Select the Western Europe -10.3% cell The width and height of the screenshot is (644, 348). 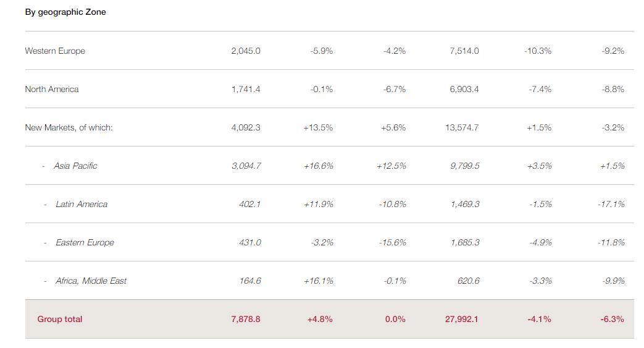538,51
